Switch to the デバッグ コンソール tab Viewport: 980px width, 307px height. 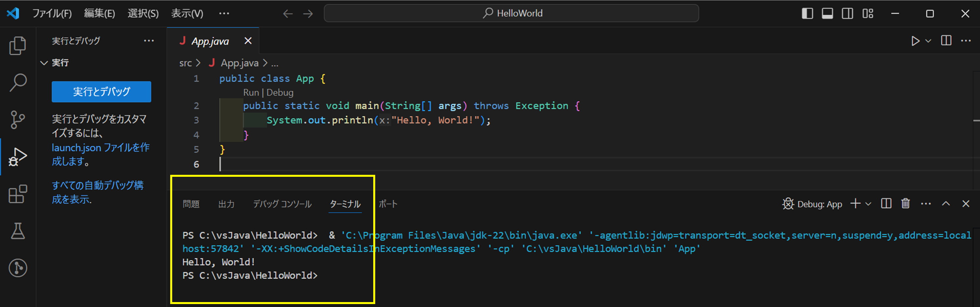point(282,204)
